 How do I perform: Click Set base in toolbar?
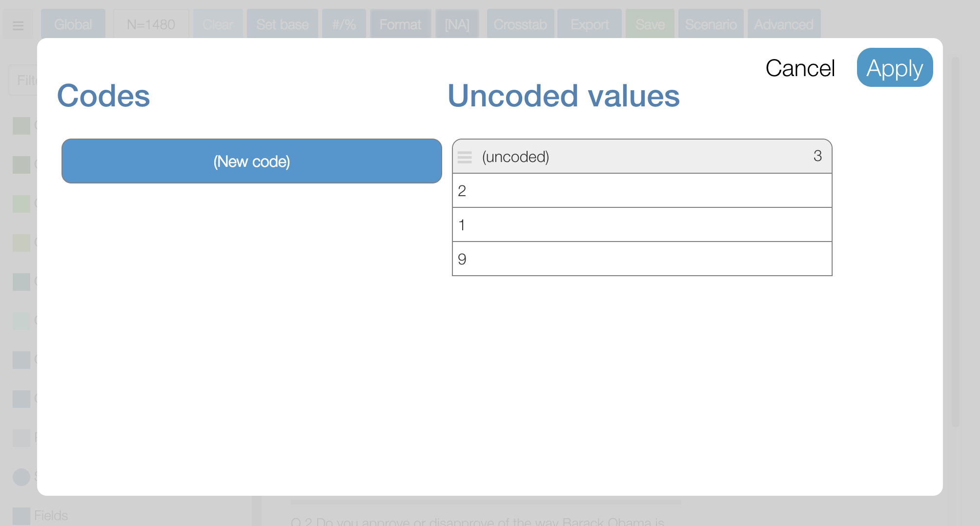[x=282, y=24]
